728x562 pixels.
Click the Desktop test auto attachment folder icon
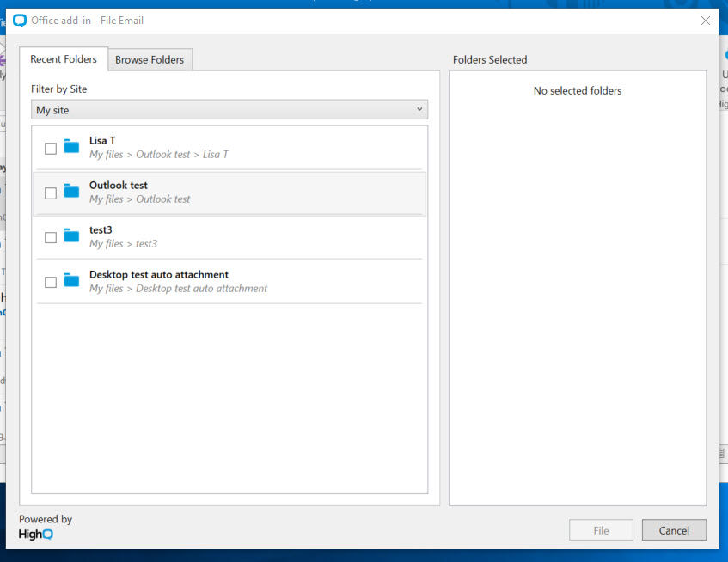71,279
